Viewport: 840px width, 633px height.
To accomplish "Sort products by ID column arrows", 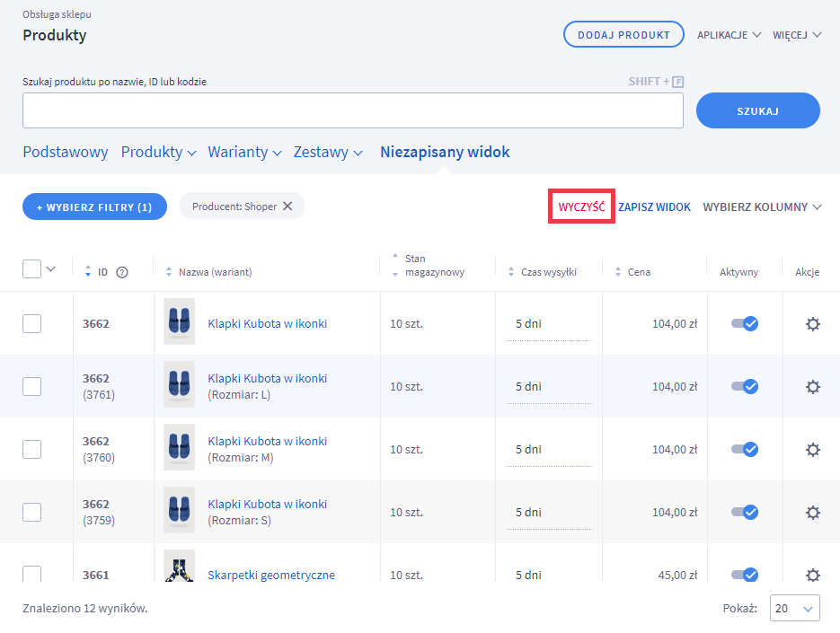I will coord(88,272).
